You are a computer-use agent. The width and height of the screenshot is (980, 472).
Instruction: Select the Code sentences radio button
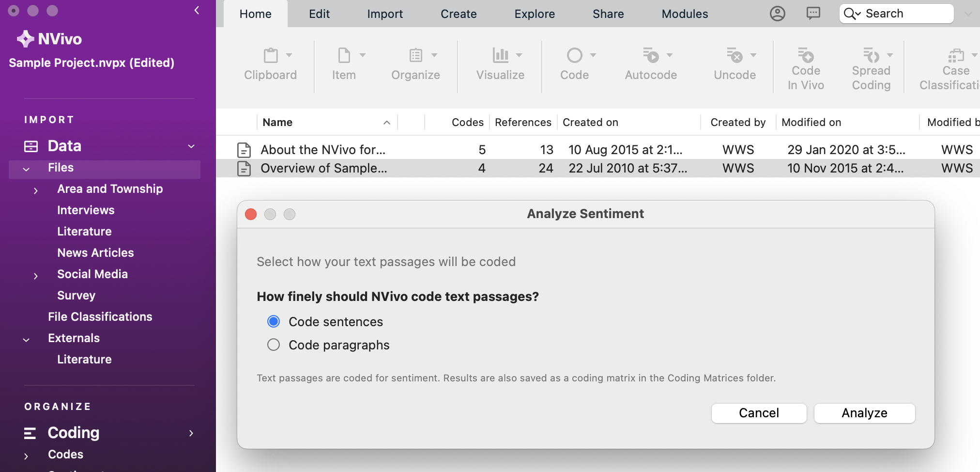coord(274,322)
